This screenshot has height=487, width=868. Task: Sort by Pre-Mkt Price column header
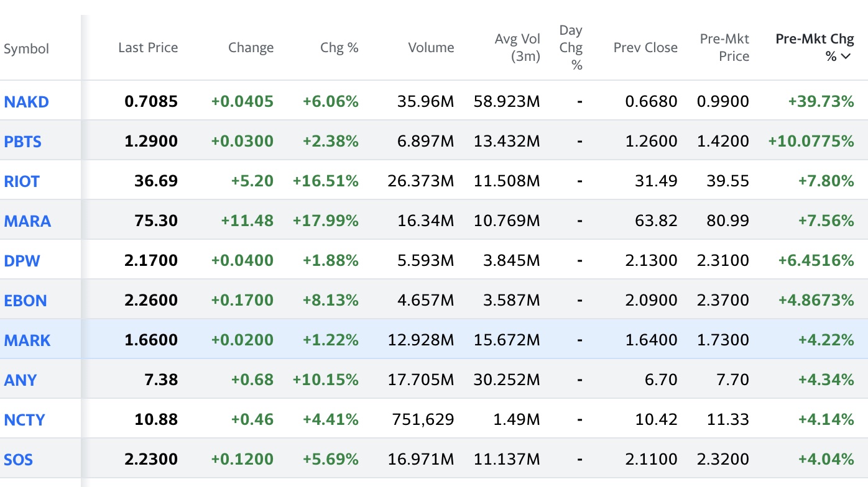click(x=724, y=47)
